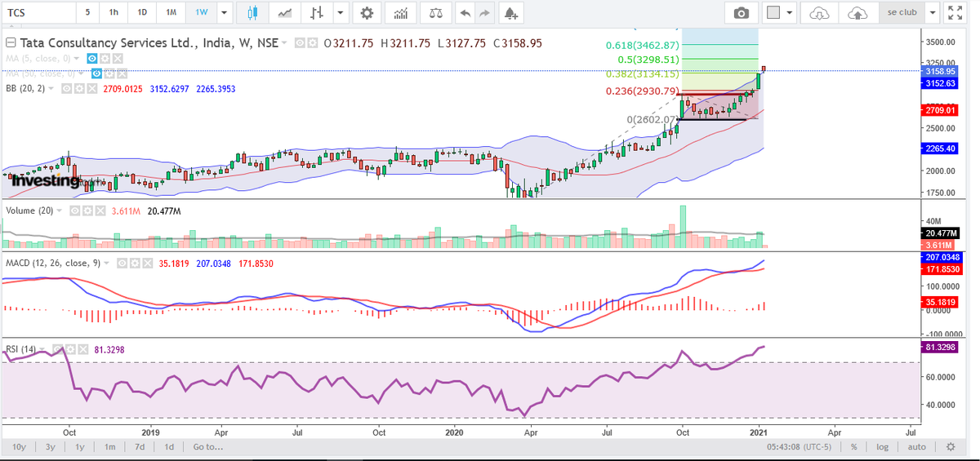The width and height of the screenshot is (980, 461).
Task: Remove the MA (5, close, 0) indicator
Action: coord(118,59)
